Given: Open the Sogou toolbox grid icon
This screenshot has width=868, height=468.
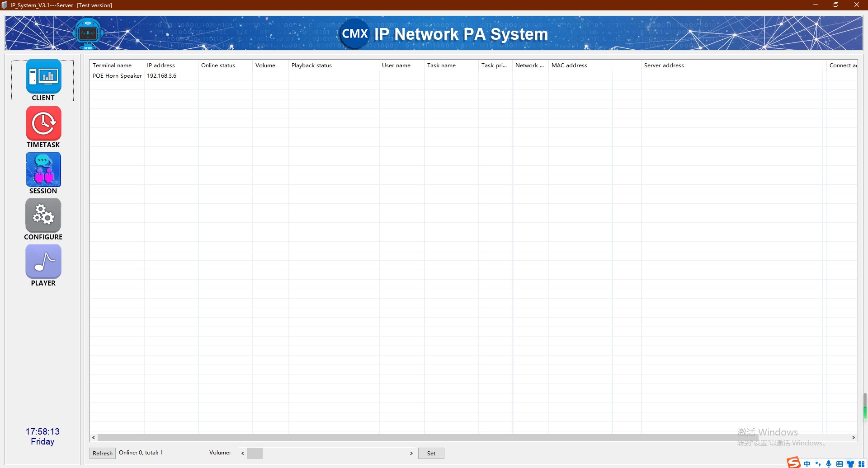Looking at the screenshot, I should pos(862,464).
